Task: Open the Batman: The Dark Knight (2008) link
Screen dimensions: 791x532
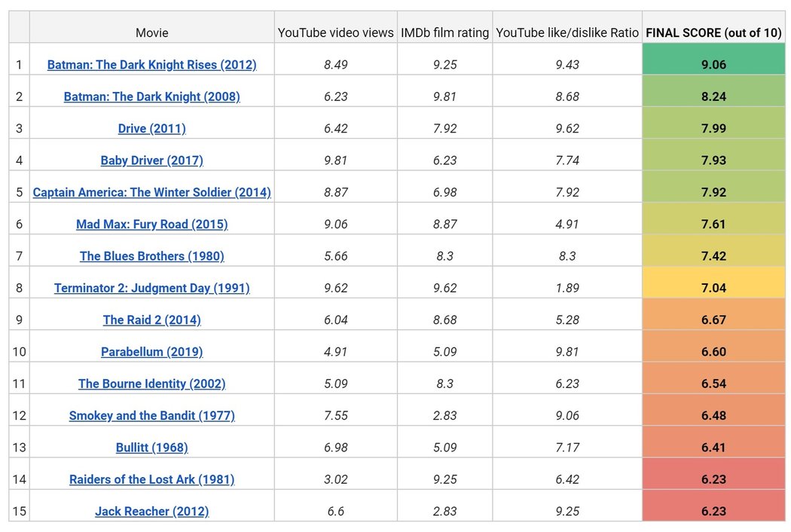Action: 151,96
